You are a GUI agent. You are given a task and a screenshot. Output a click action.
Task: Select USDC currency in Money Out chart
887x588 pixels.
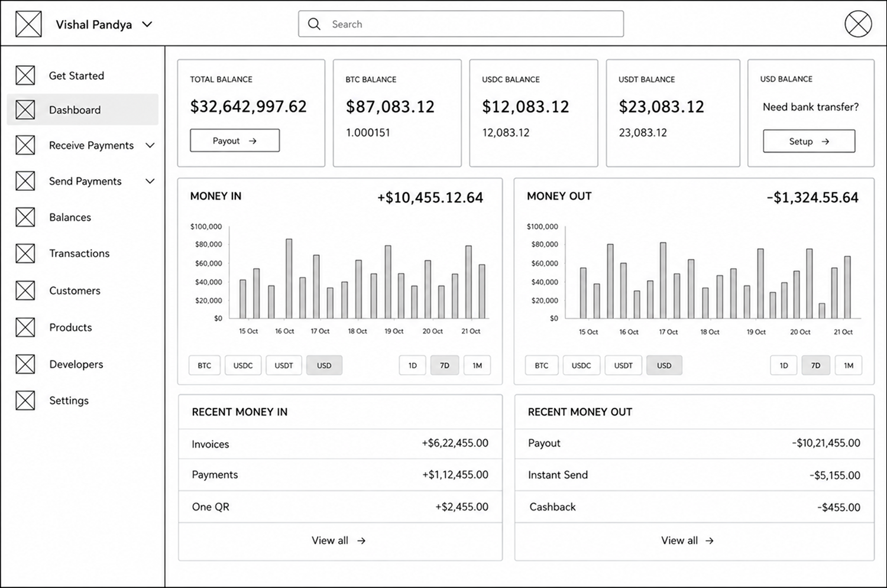[x=581, y=365]
